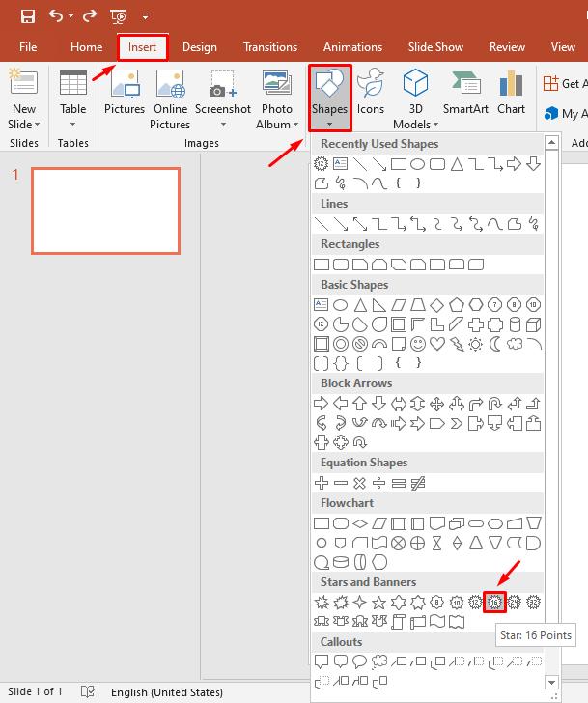
Task: Select the lightning bolt shape
Action: [x=457, y=344]
